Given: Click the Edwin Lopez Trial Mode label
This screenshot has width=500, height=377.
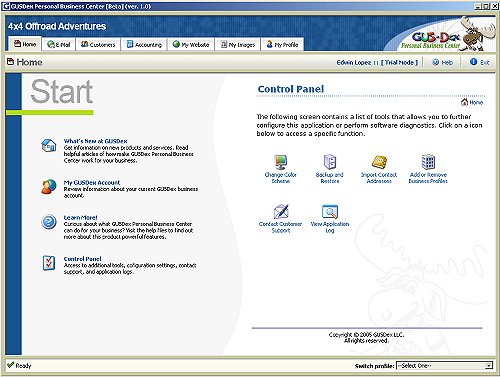Looking at the screenshot, I should (377, 62).
